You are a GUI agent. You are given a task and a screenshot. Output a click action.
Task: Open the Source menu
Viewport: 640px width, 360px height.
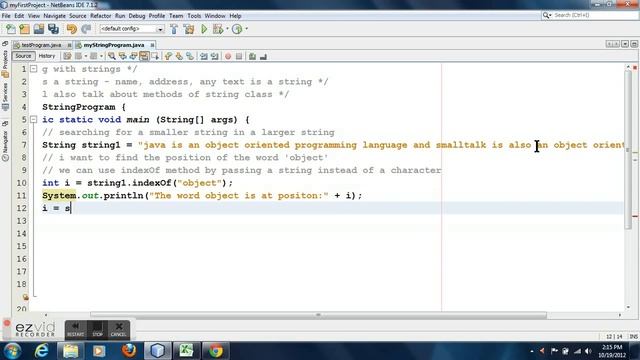(x=78, y=16)
